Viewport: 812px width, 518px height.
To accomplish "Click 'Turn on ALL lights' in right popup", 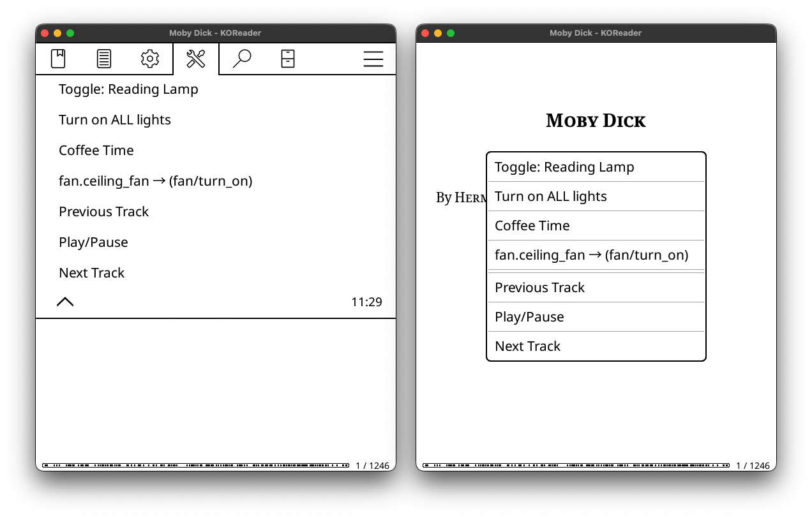I will tap(596, 196).
